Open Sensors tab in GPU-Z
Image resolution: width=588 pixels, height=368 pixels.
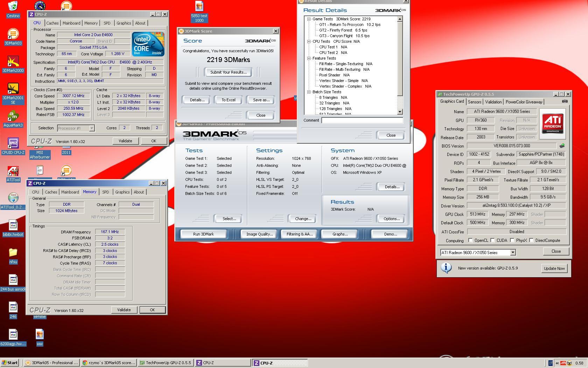point(475,102)
